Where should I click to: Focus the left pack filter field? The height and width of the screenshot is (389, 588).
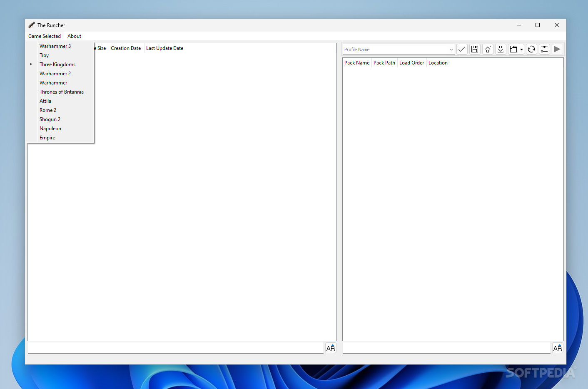tap(175, 348)
